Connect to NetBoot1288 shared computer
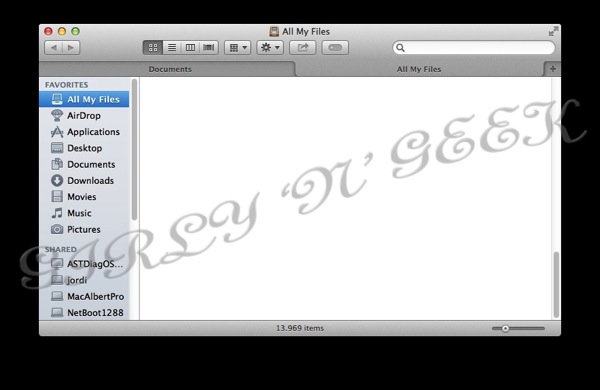The height and width of the screenshot is (390, 600). 84,313
